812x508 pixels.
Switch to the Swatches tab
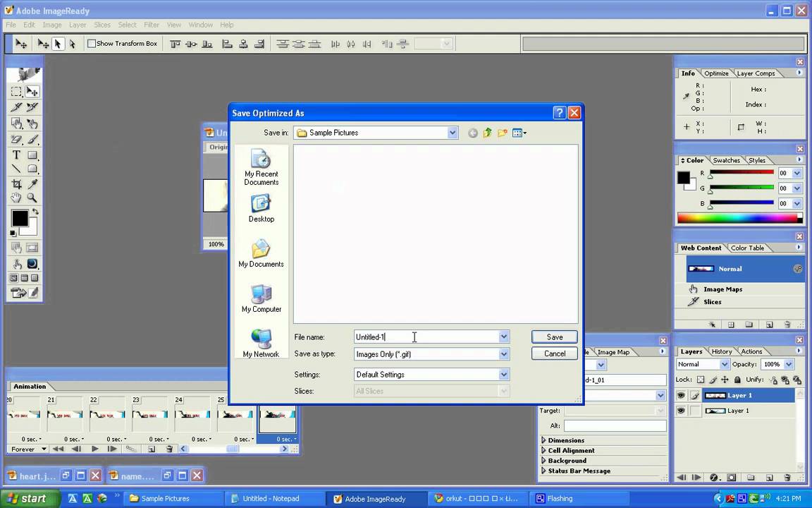pos(726,160)
